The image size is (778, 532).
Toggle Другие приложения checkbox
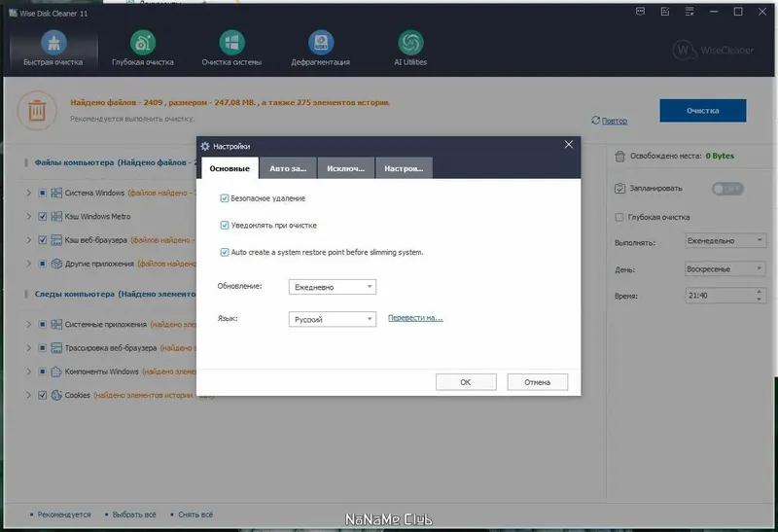tap(42, 264)
